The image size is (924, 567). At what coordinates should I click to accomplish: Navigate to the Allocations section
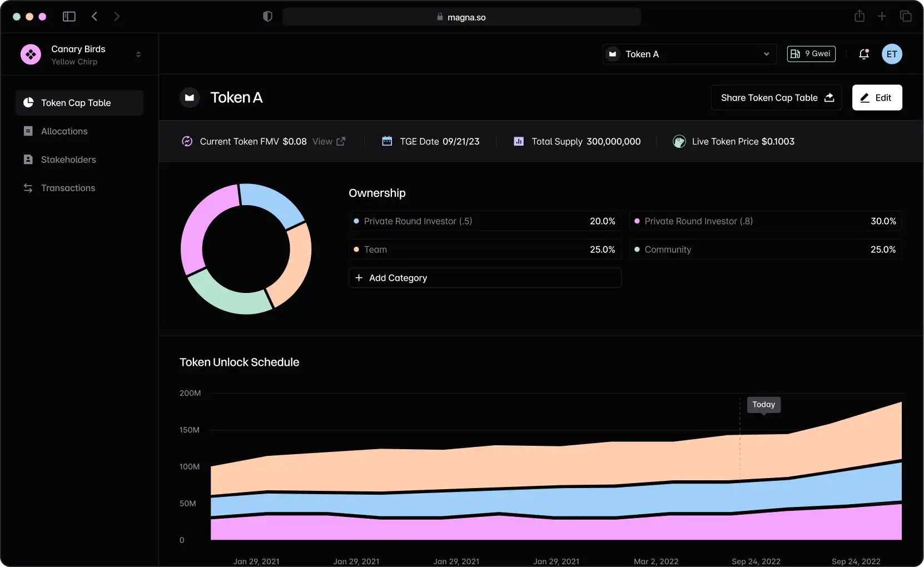[x=65, y=131]
